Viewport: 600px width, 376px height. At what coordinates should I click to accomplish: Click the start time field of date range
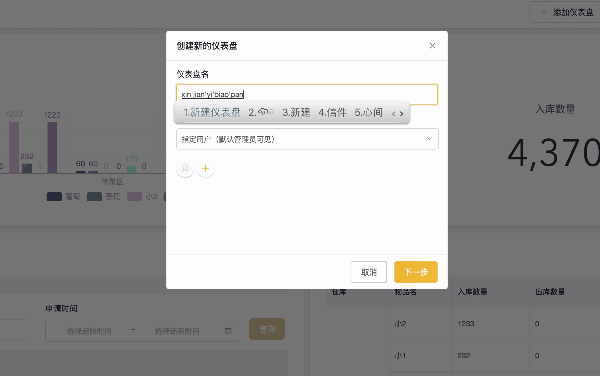click(x=89, y=331)
